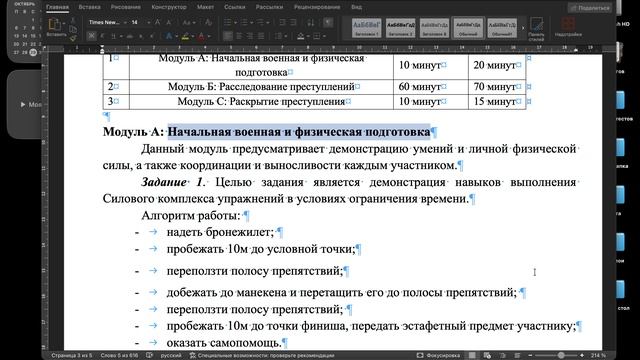This screenshot has height=360, width=640.
Task: Toggle the show paragraph marks (¶) button
Action: coord(328,22)
